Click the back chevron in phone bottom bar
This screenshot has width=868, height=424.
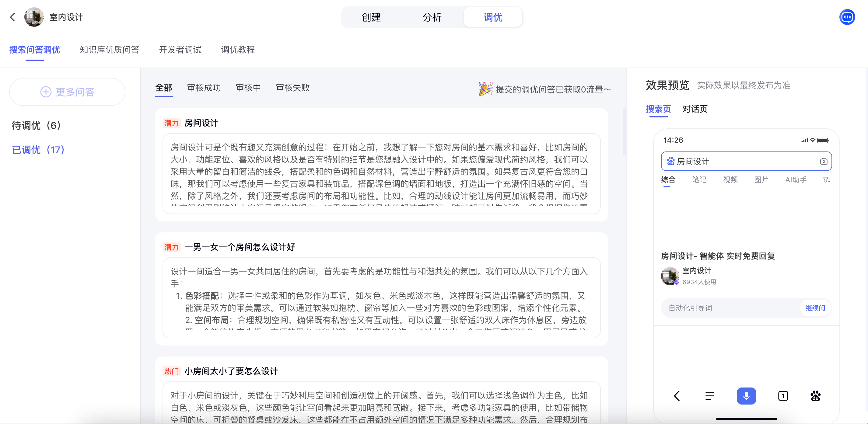coord(677,396)
